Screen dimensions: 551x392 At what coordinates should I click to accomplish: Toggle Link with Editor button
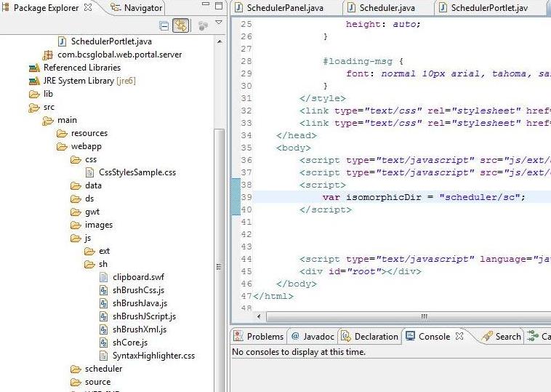coord(180,25)
